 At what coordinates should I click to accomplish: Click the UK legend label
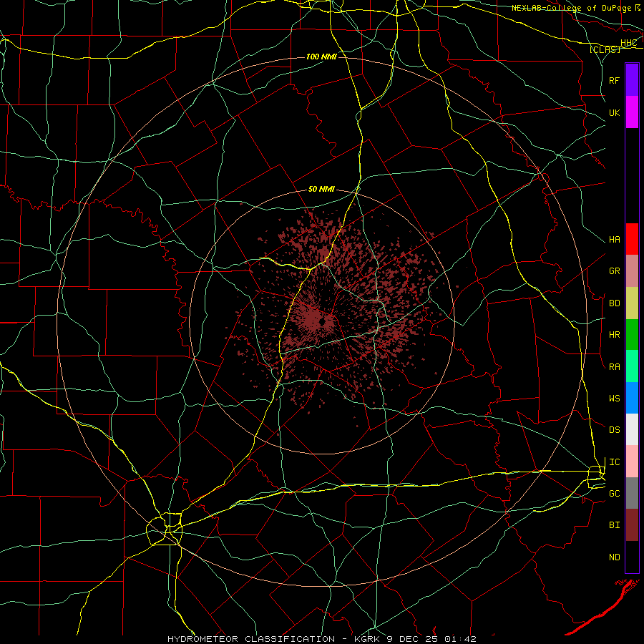[x=615, y=112]
